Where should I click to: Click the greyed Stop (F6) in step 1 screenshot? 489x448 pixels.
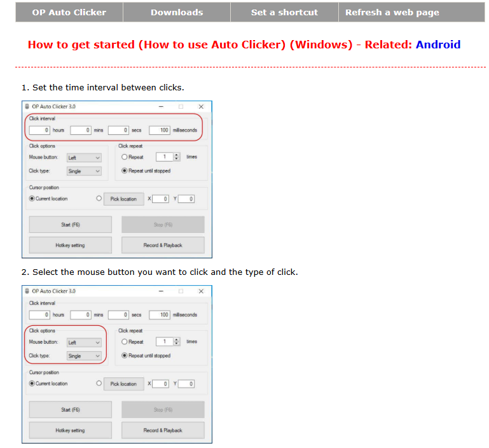click(163, 225)
